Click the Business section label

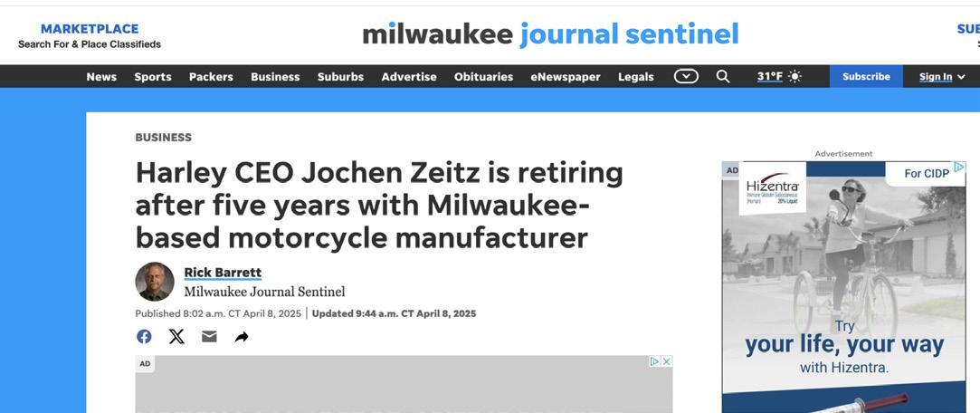[164, 138]
